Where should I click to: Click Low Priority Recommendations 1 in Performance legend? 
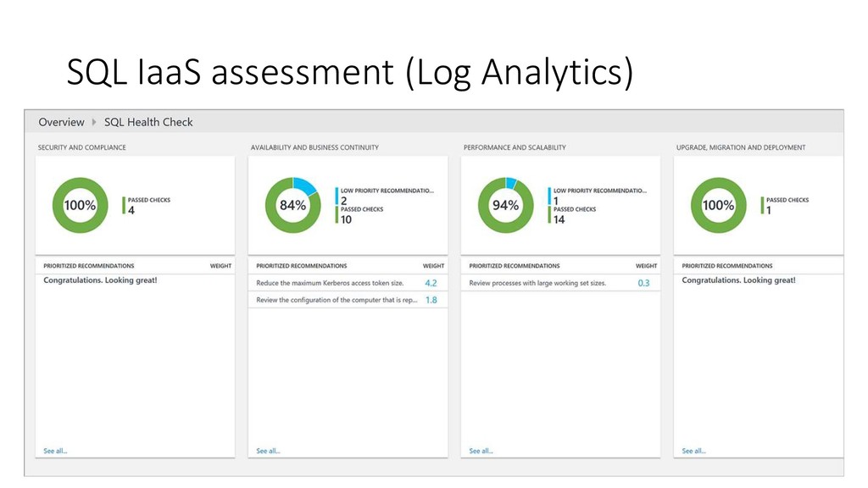click(598, 196)
